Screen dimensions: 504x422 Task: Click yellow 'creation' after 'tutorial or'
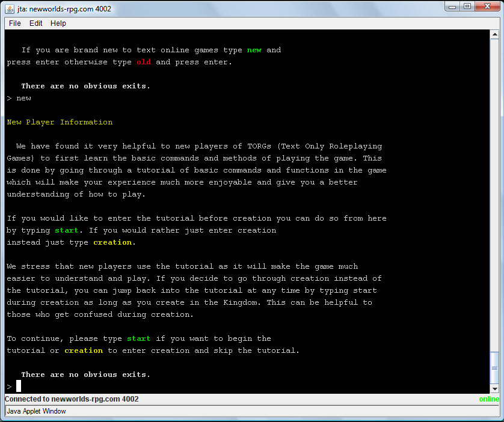84,350
